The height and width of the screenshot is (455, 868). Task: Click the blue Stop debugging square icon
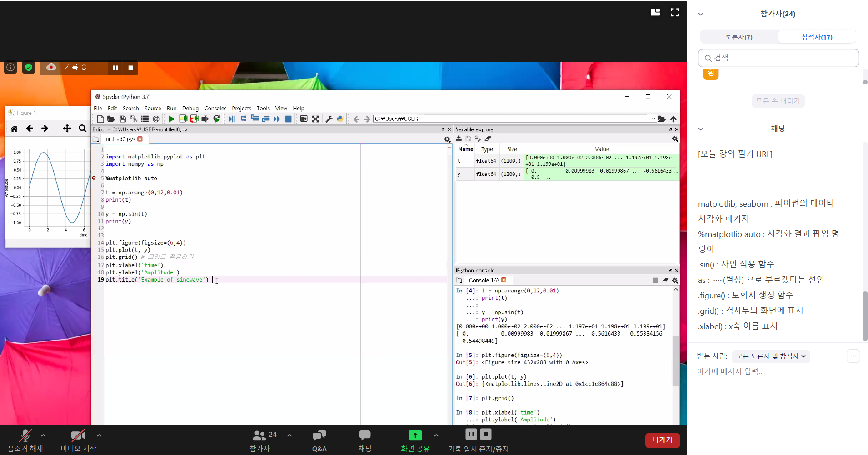[x=288, y=119]
